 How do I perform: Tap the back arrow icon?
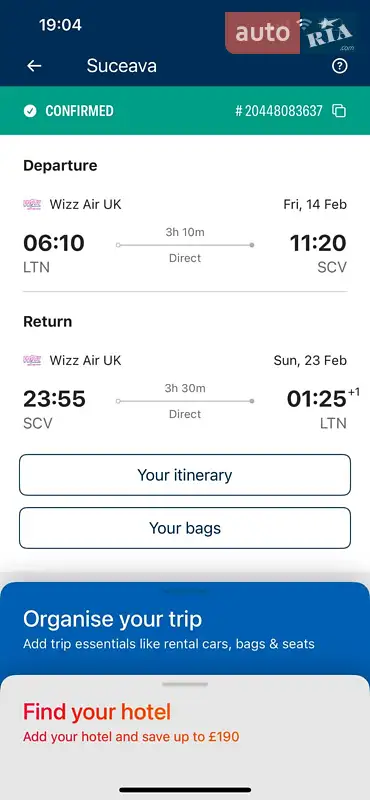(34, 66)
